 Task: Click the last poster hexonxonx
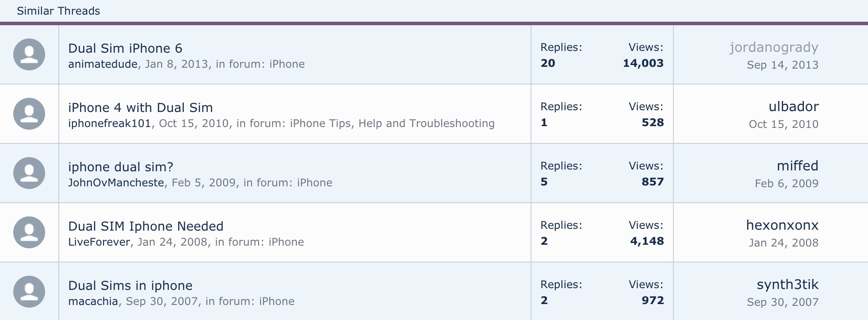pyautogui.click(x=782, y=225)
